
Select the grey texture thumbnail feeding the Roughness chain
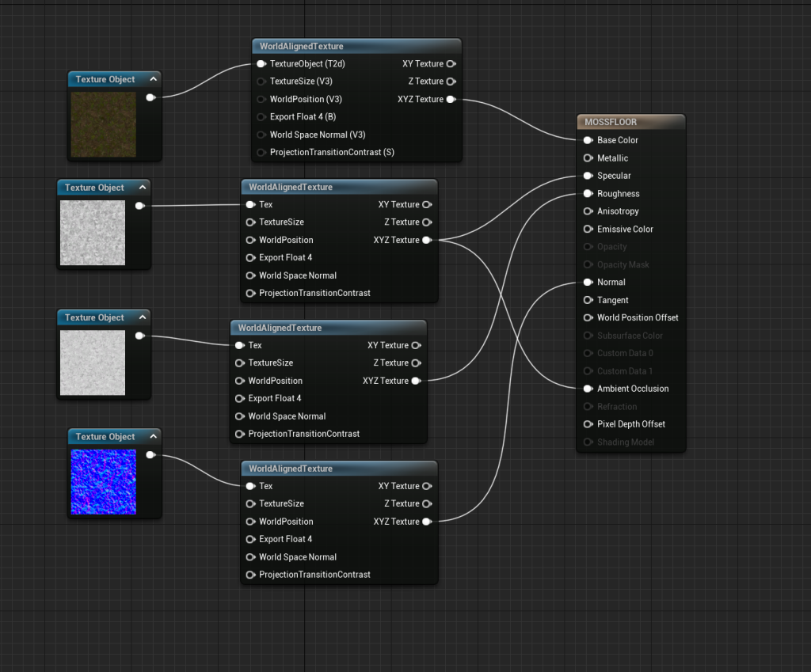point(93,363)
